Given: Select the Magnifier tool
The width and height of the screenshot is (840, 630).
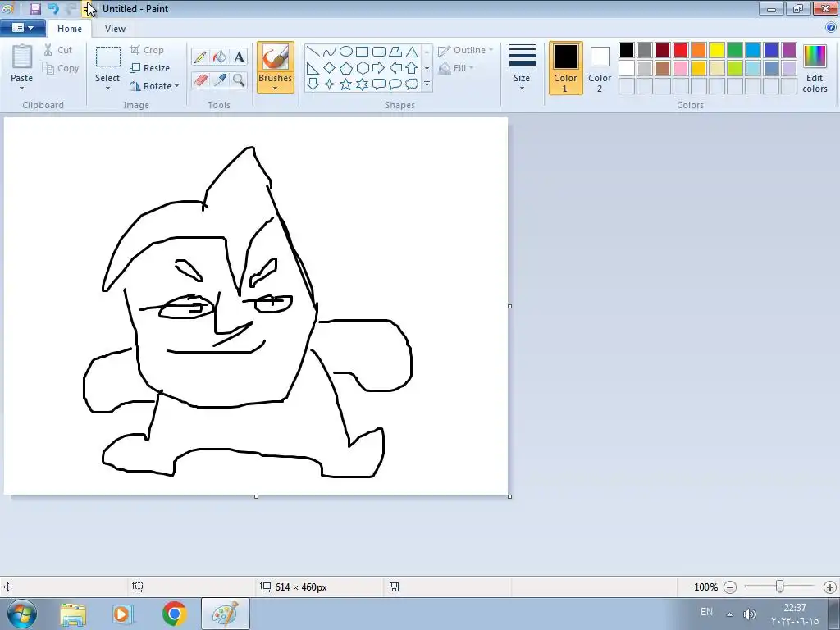Looking at the screenshot, I should click(x=239, y=80).
